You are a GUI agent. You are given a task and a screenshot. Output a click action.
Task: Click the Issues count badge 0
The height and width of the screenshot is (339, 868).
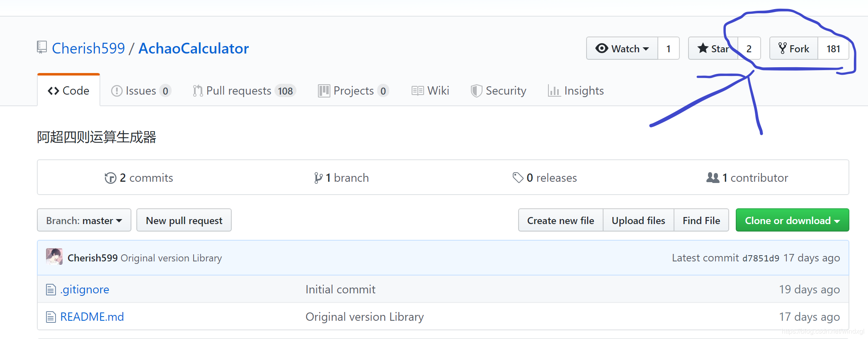click(165, 91)
